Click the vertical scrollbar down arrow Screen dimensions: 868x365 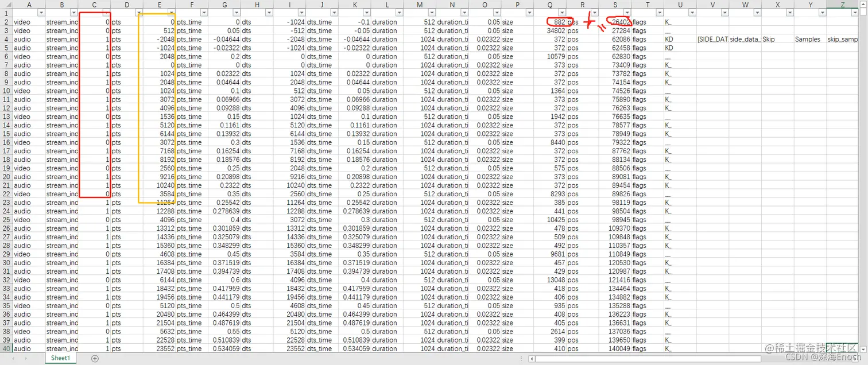tap(864, 348)
